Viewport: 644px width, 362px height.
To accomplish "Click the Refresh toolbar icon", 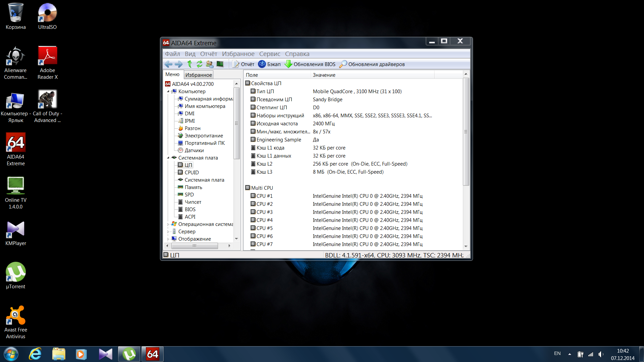I will pos(200,64).
